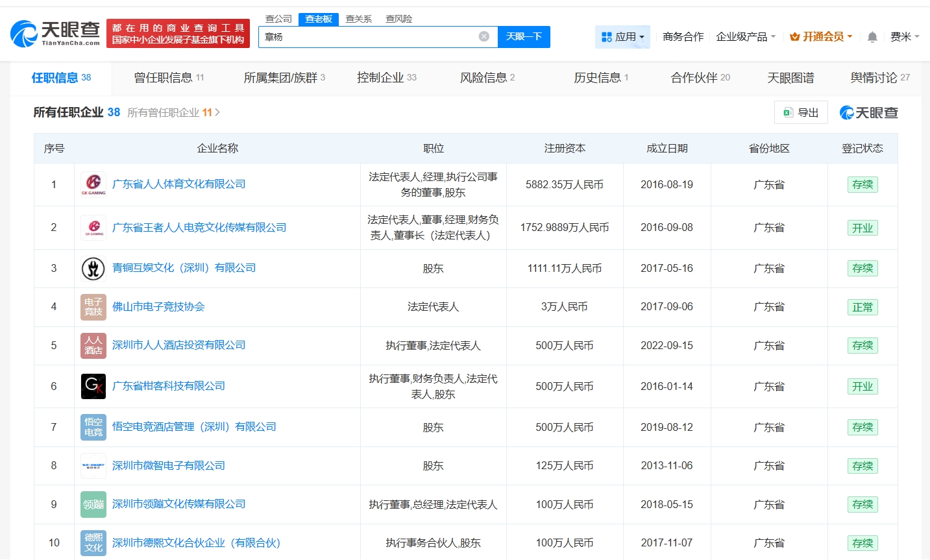Screen dimensions: 930x560
Task: Open company link 悟空电竞酒店管理（深圳）有限公司
Action: tap(194, 427)
